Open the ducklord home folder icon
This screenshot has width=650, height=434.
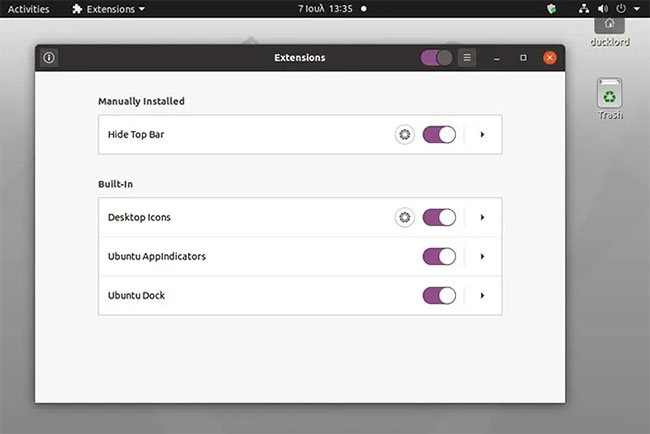(609, 32)
